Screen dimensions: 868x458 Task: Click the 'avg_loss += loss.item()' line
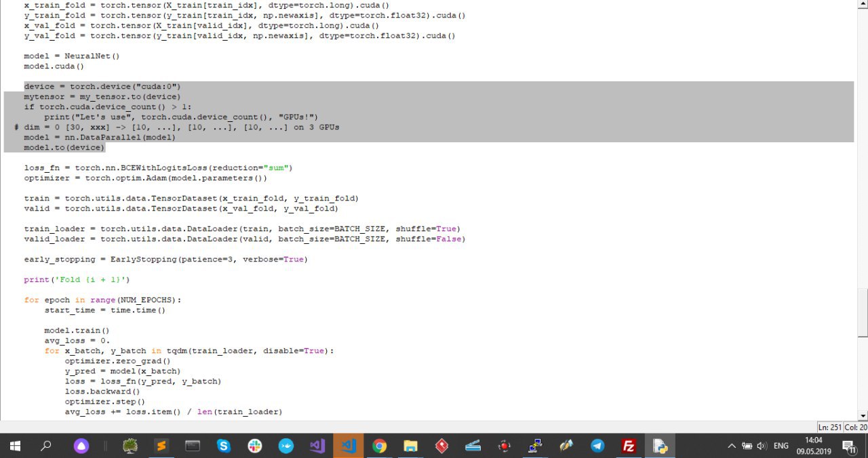[x=174, y=412]
